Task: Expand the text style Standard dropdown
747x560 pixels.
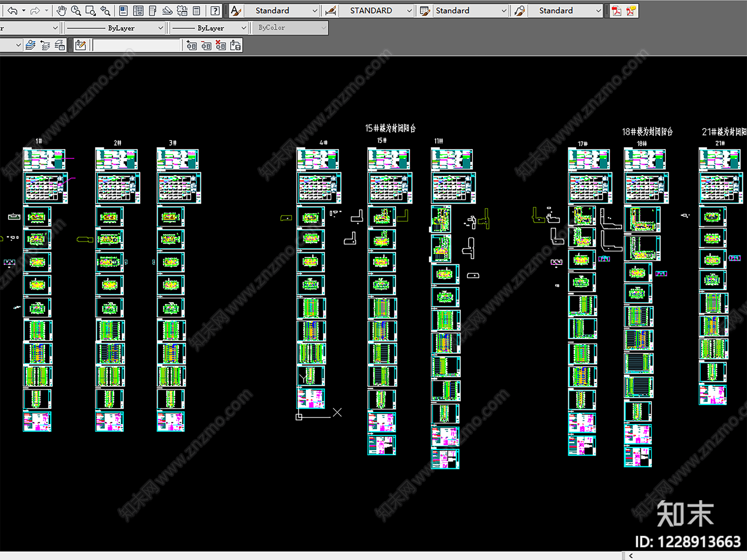Action: 315,10
